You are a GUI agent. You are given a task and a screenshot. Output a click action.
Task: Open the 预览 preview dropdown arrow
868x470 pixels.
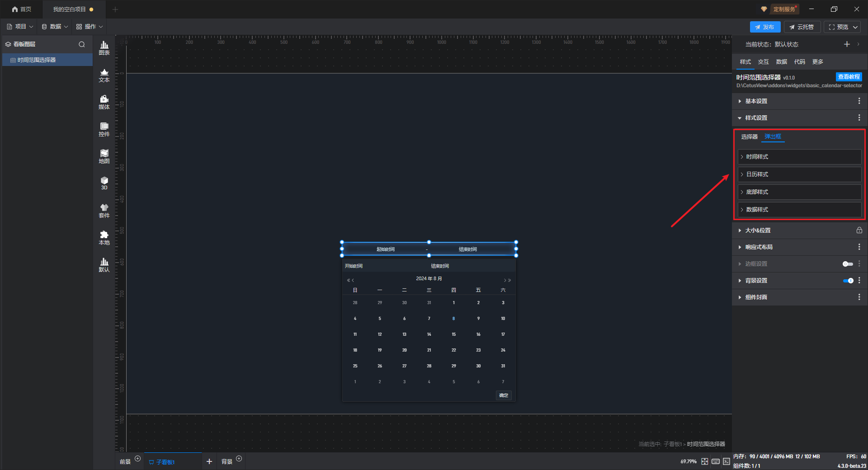855,27
